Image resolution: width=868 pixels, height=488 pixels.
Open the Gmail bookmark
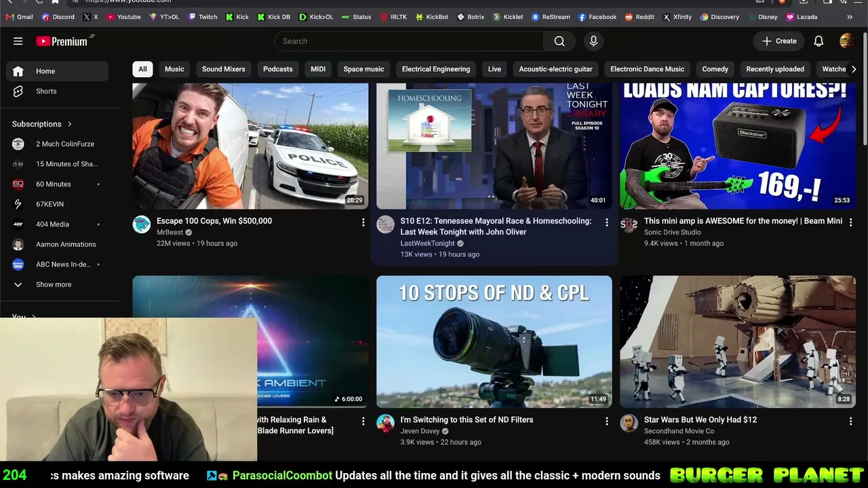point(20,17)
